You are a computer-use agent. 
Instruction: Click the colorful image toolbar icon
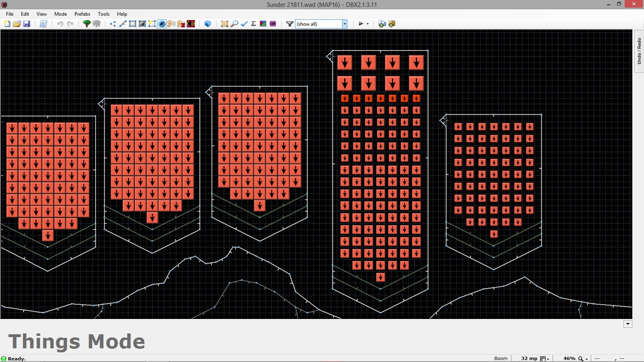tap(263, 24)
